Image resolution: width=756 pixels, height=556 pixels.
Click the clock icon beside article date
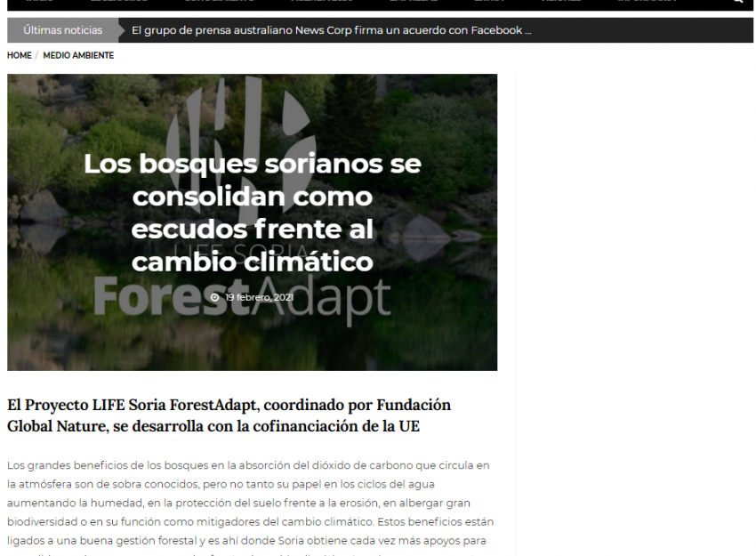pos(214,297)
